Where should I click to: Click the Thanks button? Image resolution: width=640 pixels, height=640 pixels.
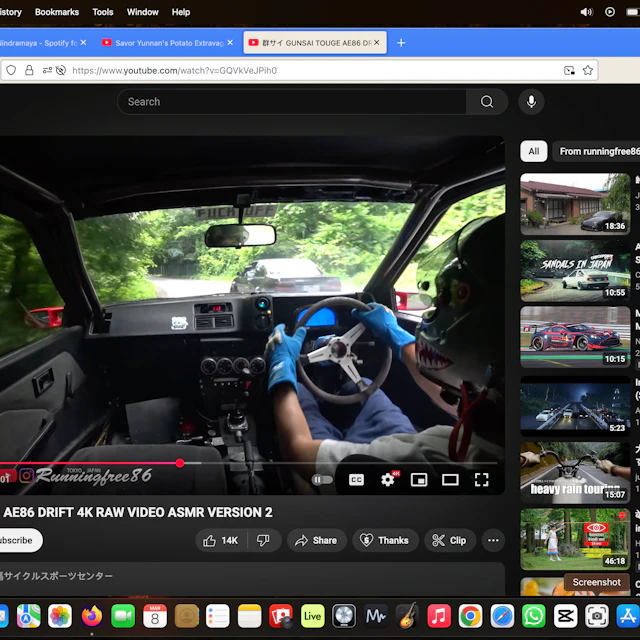click(383, 540)
